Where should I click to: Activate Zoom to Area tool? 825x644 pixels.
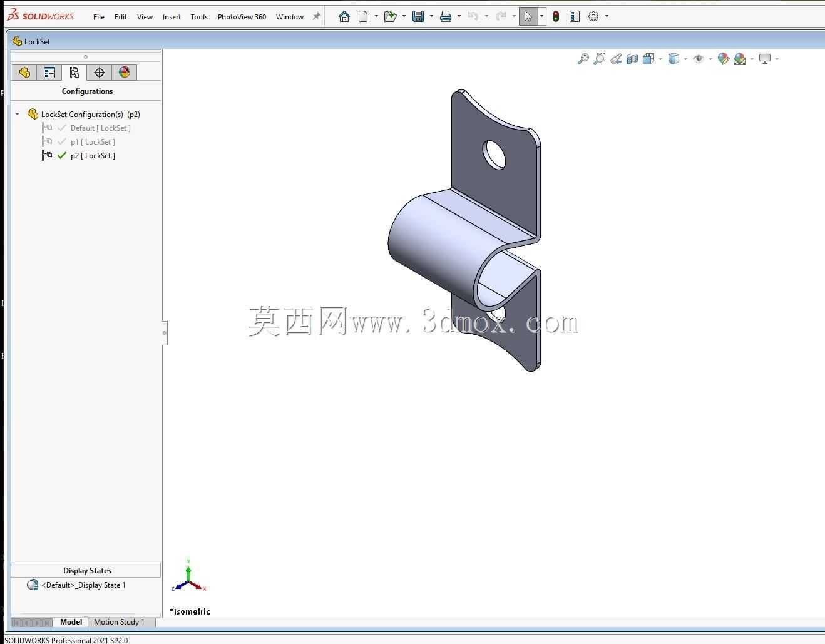[x=599, y=59]
